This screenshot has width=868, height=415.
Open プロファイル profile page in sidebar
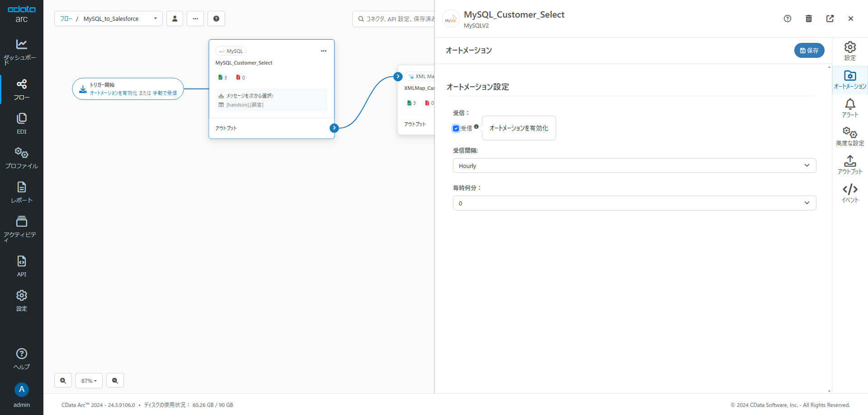(21, 158)
